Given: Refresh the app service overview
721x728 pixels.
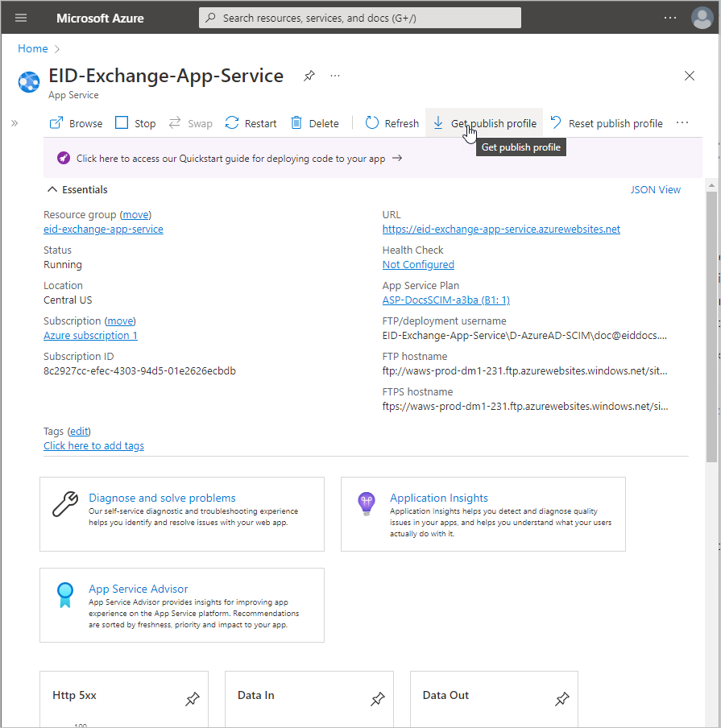Looking at the screenshot, I should (x=392, y=123).
